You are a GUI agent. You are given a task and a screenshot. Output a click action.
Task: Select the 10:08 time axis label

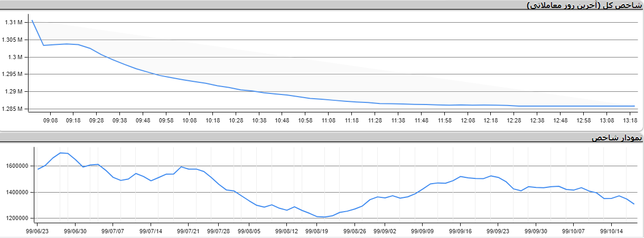(x=189, y=121)
